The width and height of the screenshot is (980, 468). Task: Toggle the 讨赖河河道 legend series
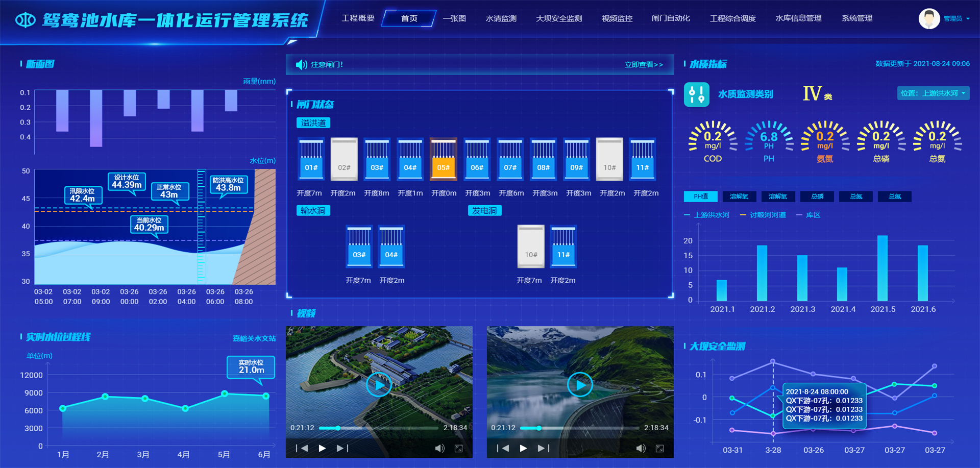pos(763,215)
